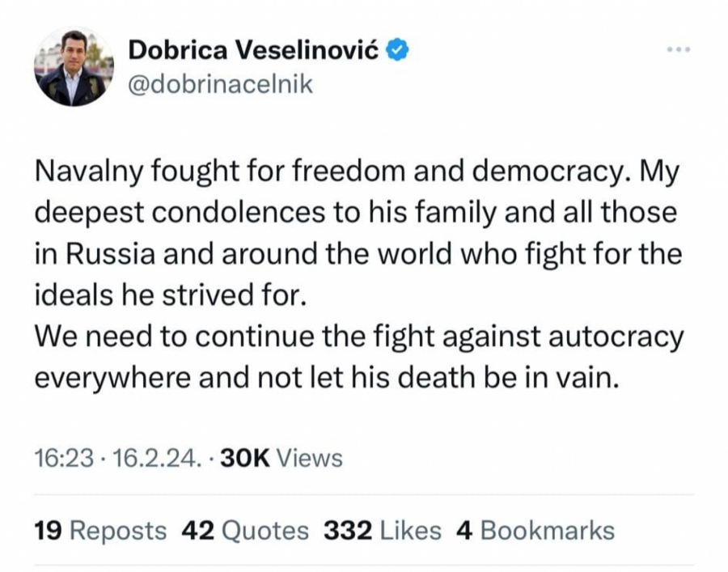Click the 16.2.24. post date
Image resolution: width=728 pixels, height=572 pixels.
(x=157, y=458)
